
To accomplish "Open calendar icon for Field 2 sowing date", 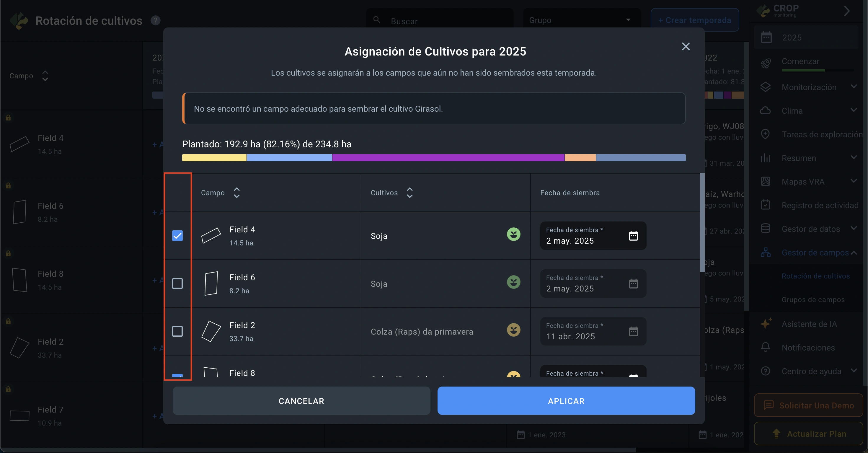I will pos(633,331).
